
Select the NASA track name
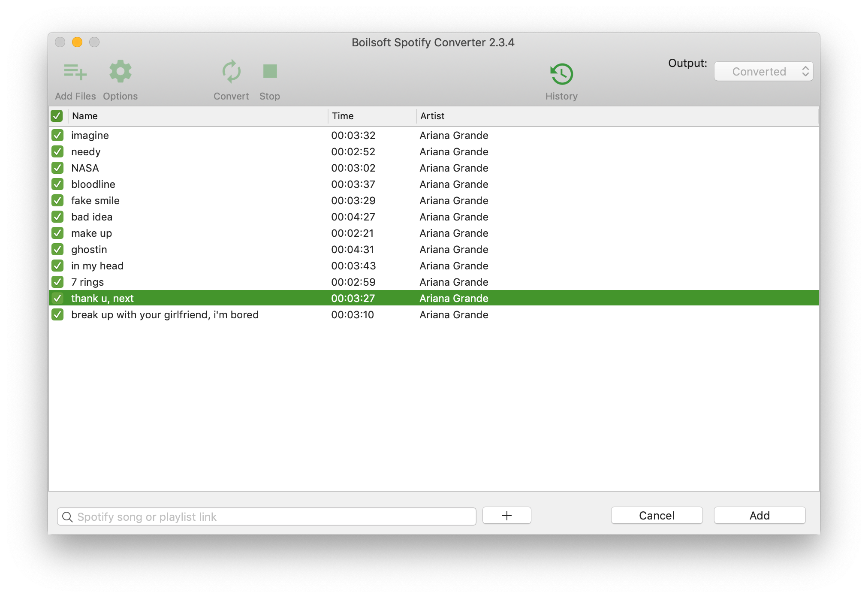coord(85,168)
